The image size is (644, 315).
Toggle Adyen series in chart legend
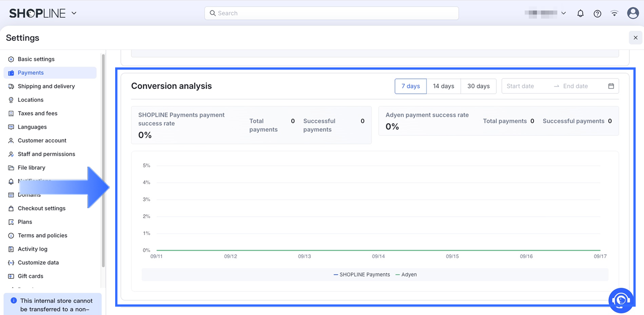coord(406,274)
